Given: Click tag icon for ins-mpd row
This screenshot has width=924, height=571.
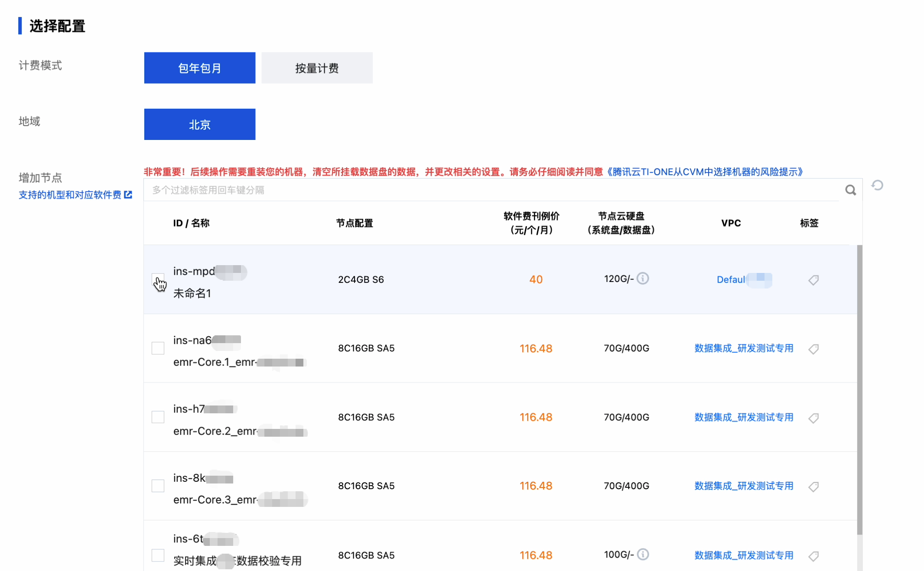Looking at the screenshot, I should [813, 280].
